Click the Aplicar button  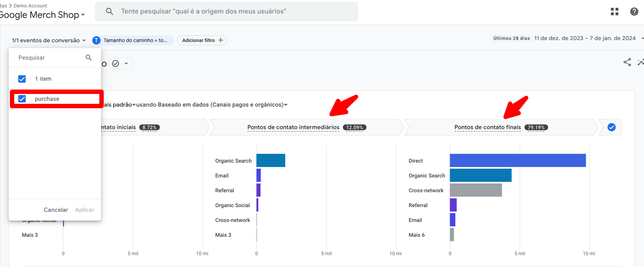pos(85,210)
